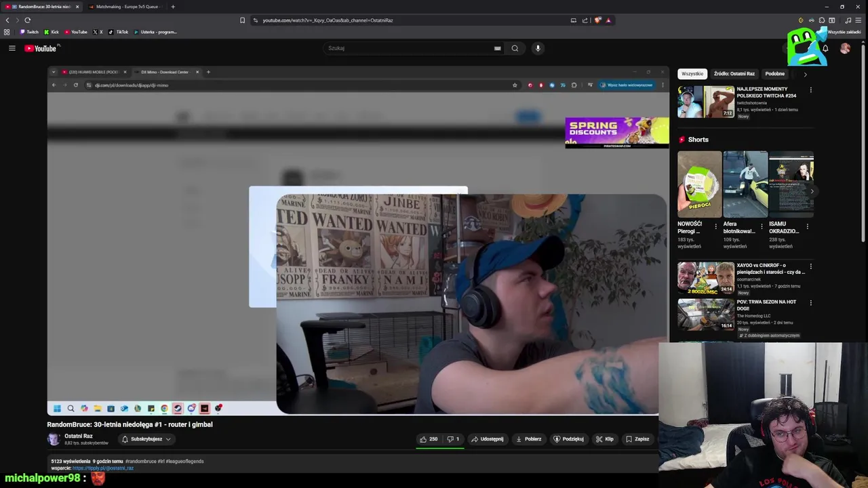Reload the current page

(x=27, y=20)
